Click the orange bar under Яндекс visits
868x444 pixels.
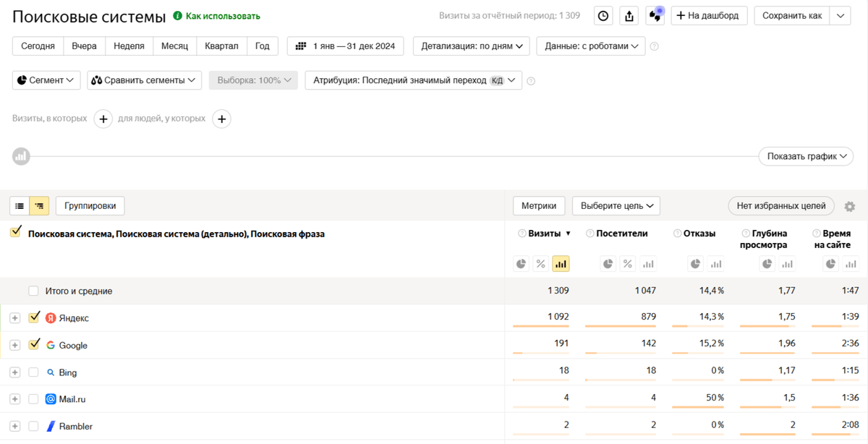[540, 326]
